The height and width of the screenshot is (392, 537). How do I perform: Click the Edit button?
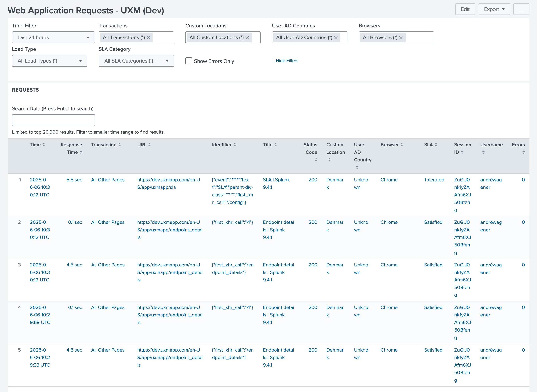(465, 9)
